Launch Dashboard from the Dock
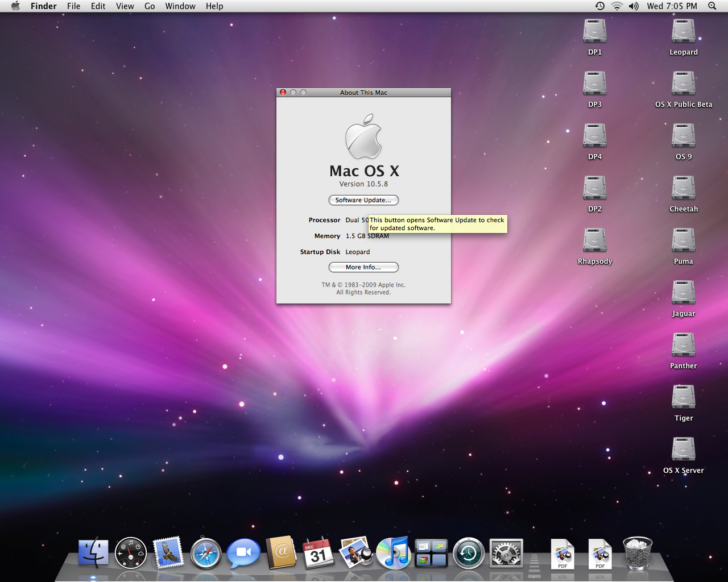 [x=131, y=553]
